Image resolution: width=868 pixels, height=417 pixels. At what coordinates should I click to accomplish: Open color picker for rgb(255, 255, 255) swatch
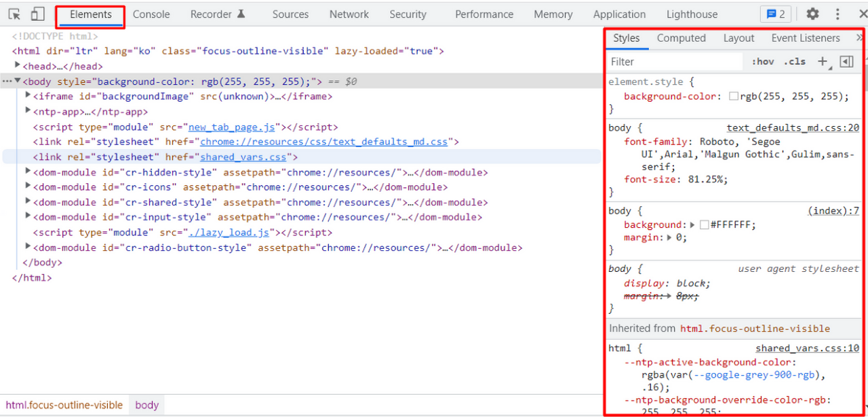point(733,96)
